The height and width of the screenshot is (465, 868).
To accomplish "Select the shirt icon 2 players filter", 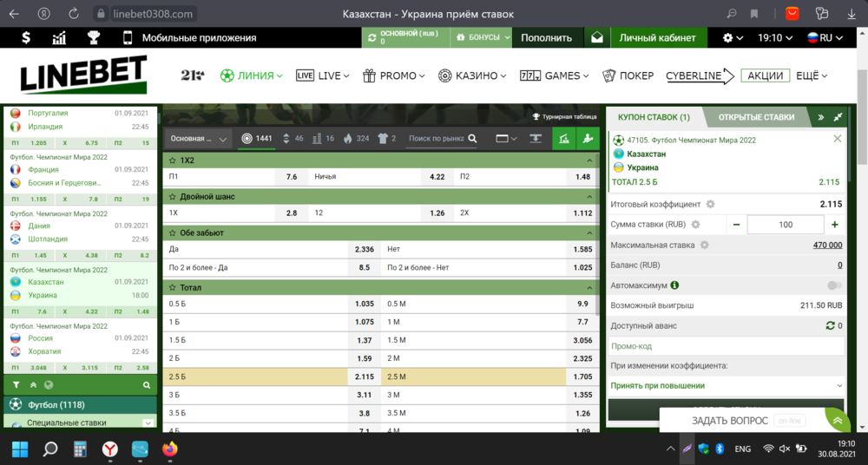I will click(386, 139).
